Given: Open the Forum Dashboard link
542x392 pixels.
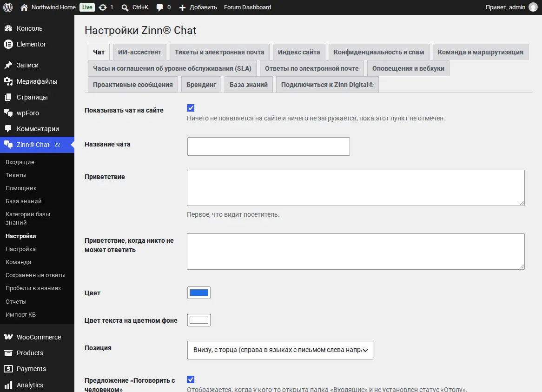Looking at the screenshot, I should click(x=247, y=7).
